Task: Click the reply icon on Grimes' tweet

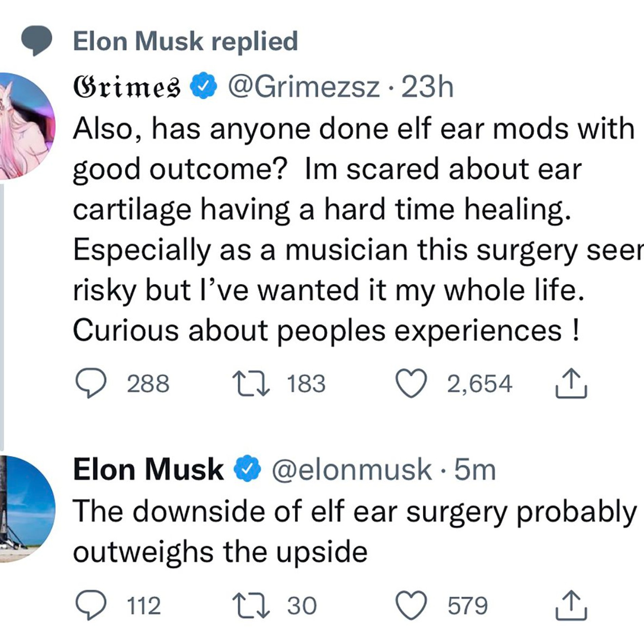Action: pyautogui.click(x=91, y=383)
